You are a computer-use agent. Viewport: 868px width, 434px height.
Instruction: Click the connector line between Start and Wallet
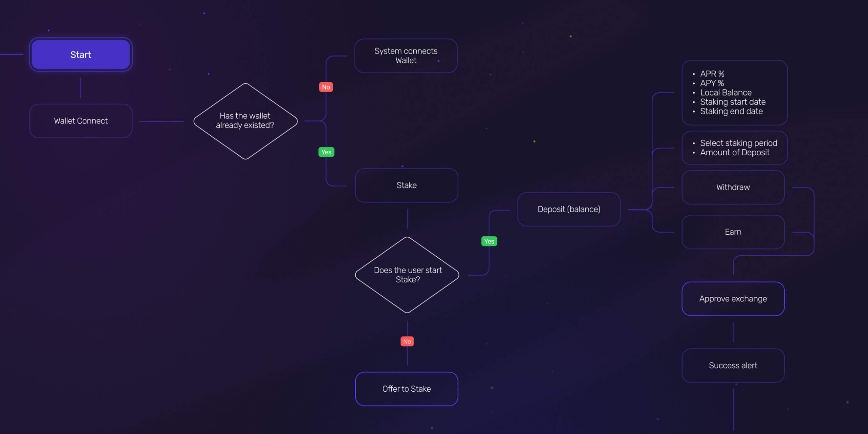pos(81,88)
